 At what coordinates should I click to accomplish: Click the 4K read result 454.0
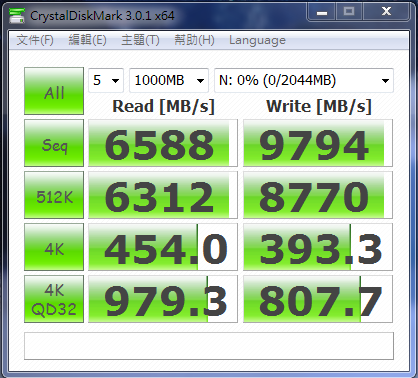tap(163, 247)
